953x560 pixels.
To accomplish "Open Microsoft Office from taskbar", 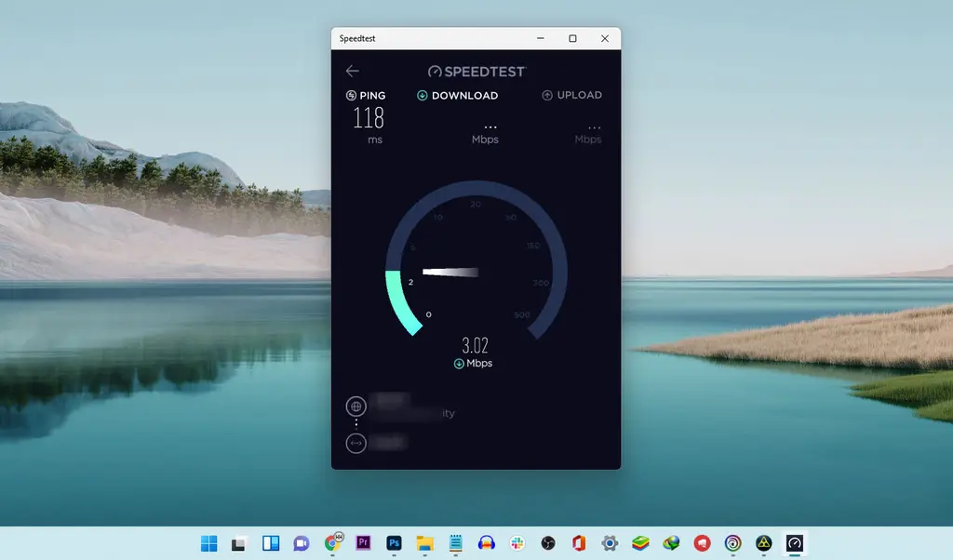I will tap(579, 543).
